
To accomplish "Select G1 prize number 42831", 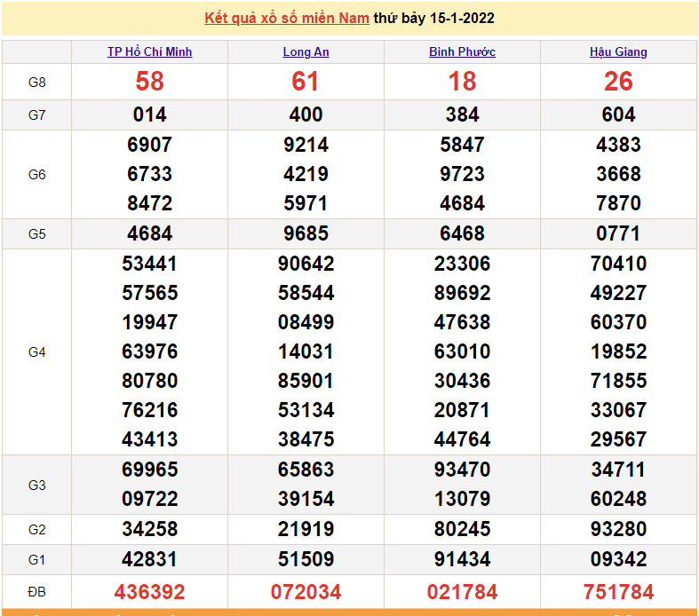I will tap(149, 559).
